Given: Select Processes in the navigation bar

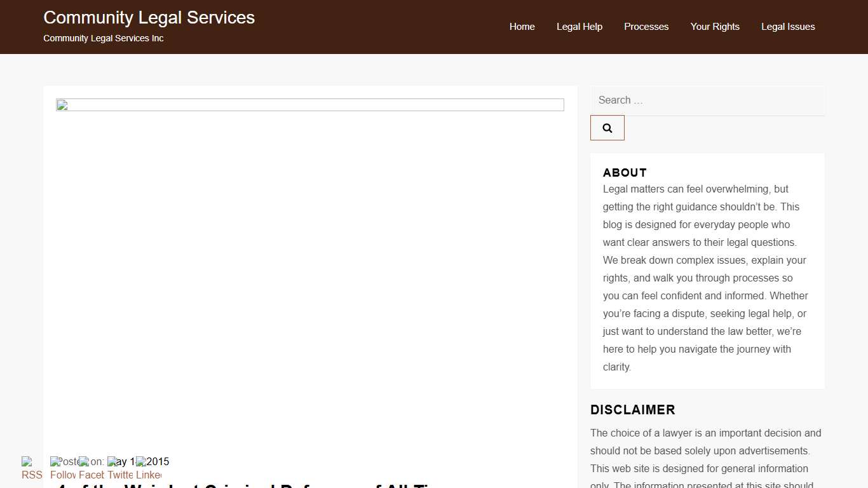Looking at the screenshot, I should pyautogui.click(x=646, y=27).
